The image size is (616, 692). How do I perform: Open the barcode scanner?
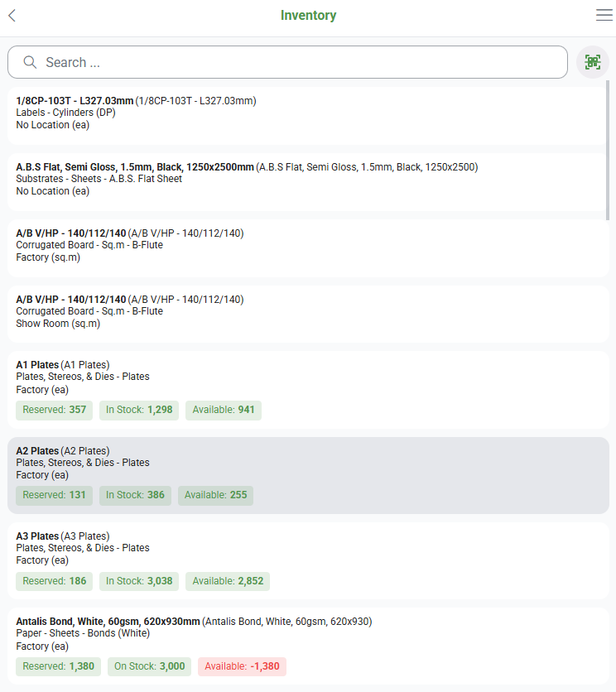click(593, 62)
